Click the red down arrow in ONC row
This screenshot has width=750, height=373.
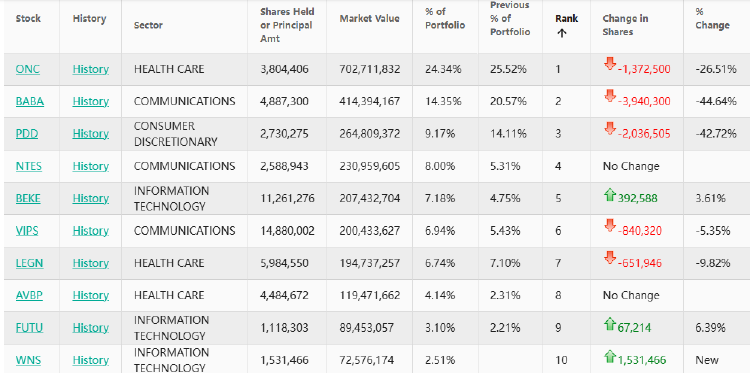tap(609, 64)
